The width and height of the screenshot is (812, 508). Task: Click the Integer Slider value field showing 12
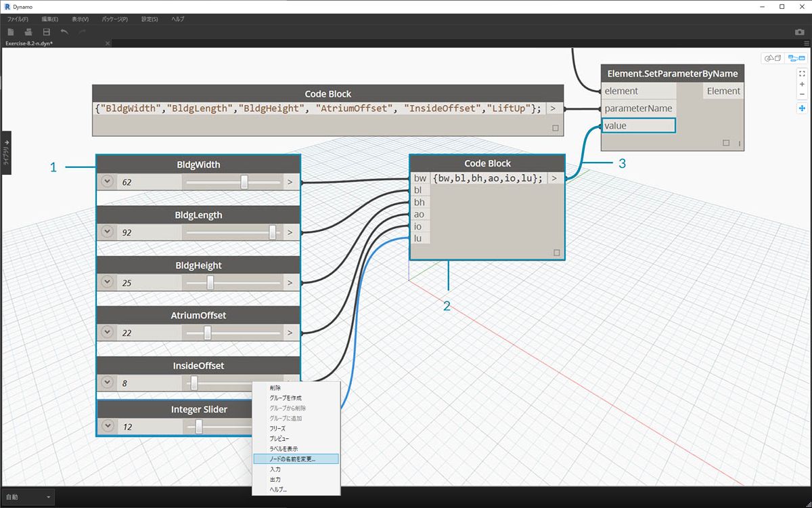coord(149,427)
